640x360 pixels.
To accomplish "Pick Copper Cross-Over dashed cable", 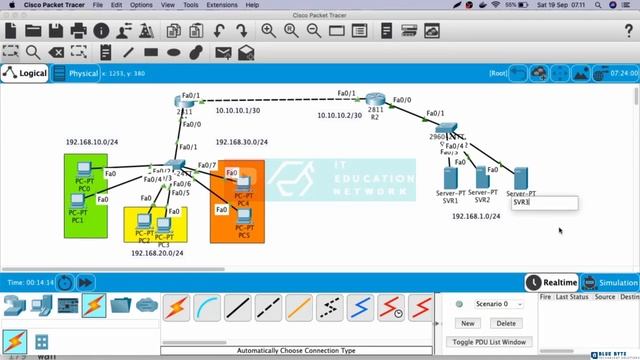I will 268,308.
